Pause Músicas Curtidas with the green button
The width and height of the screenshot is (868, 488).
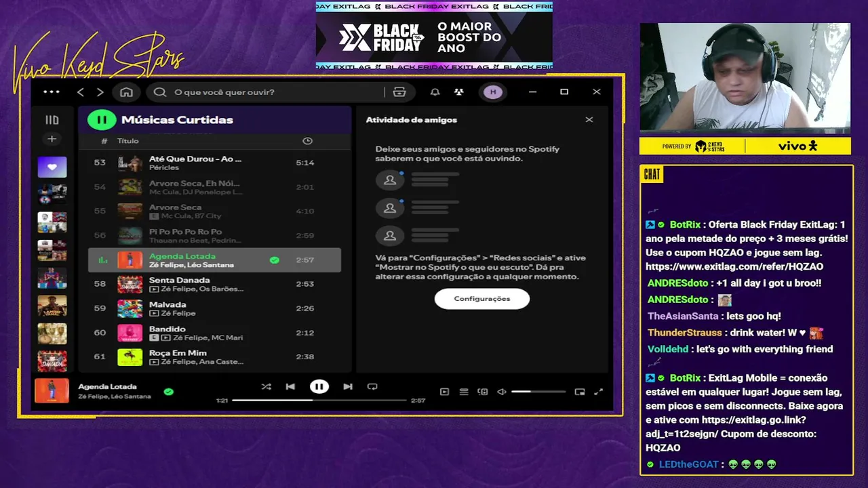point(102,120)
